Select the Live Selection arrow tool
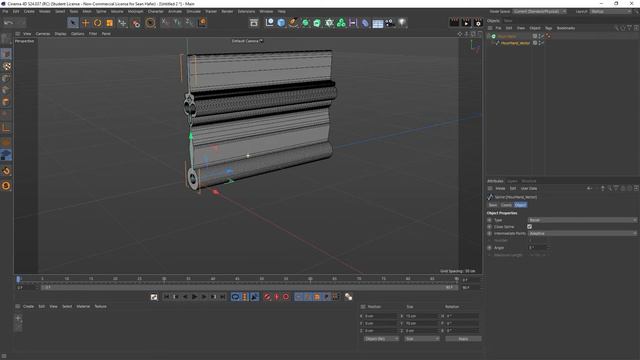The height and width of the screenshot is (360, 640). pyautogui.click(x=73, y=23)
